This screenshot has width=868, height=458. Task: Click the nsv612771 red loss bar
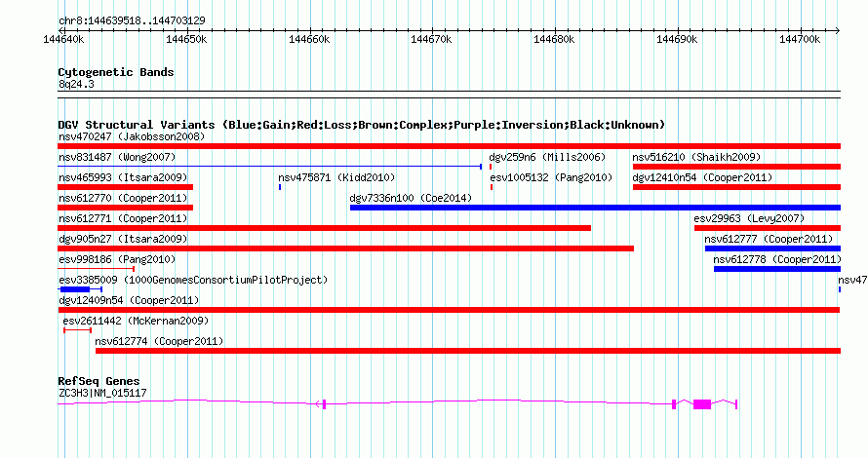click(325, 228)
